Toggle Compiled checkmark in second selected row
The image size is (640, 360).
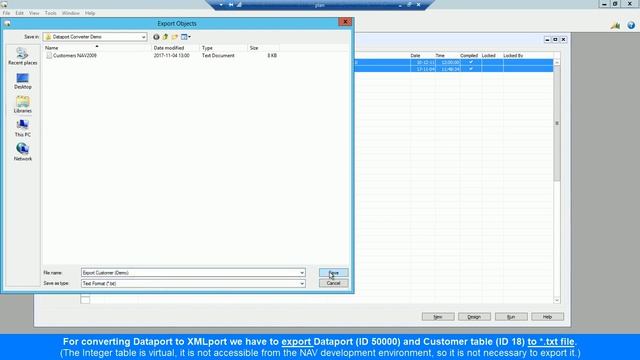(471, 69)
